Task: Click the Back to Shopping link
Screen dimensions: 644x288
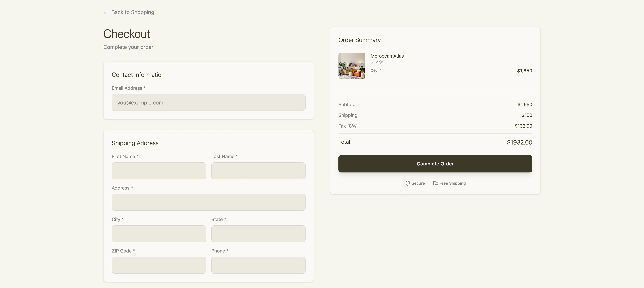Action: pos(133,12)
